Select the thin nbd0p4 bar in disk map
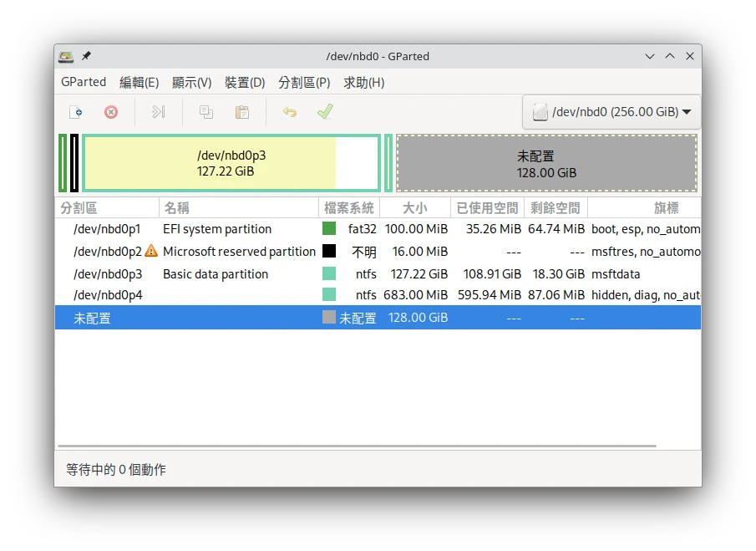This screenshot has width=756, height=551. pos(388,163)
